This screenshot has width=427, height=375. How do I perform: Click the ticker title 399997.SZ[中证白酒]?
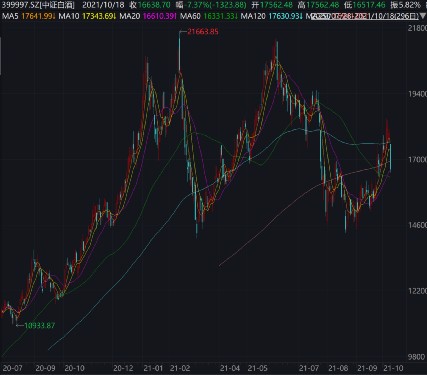tap(37, 5)
